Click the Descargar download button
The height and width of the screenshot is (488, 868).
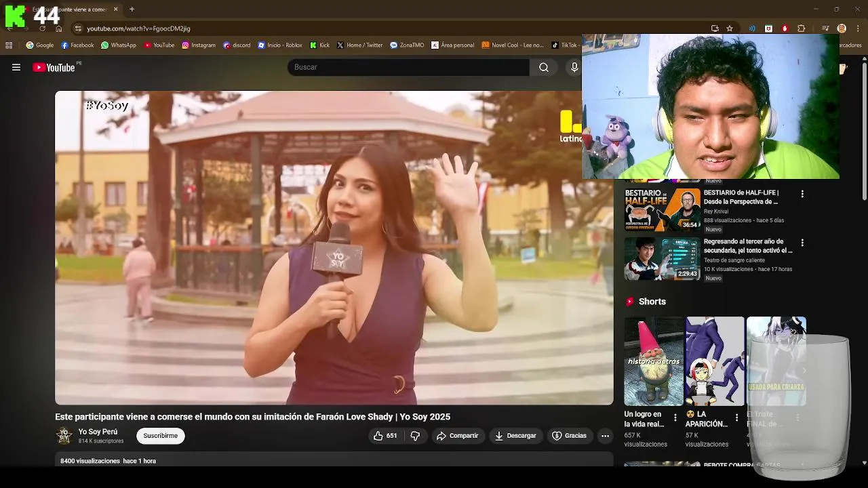point(515,436)
